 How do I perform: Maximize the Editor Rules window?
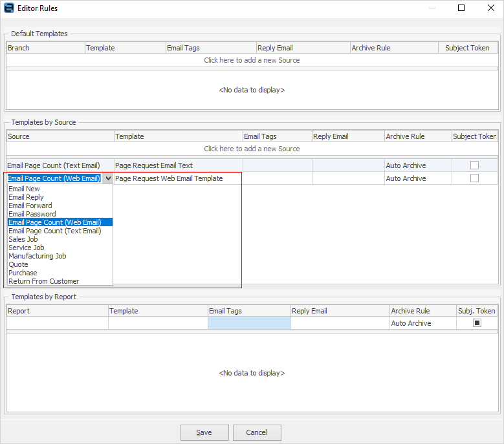coord(461,8)
